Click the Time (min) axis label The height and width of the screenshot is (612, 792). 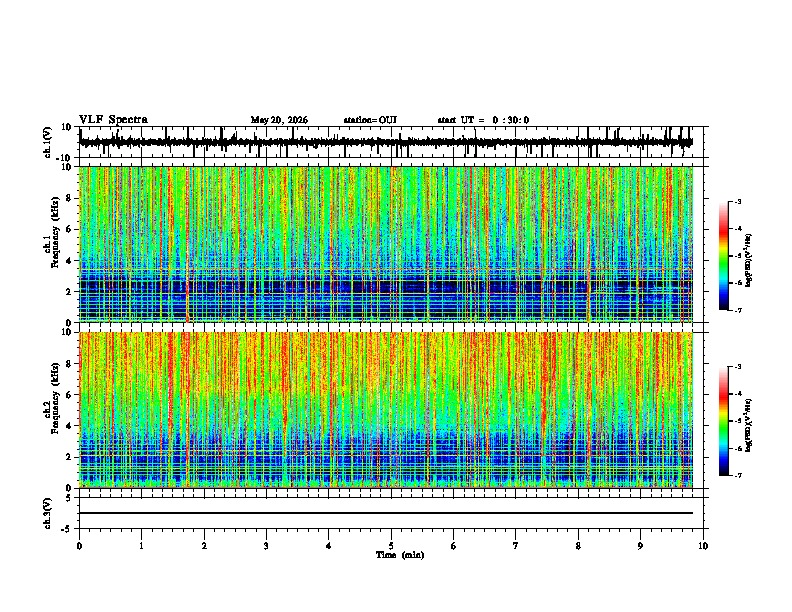pyautogui.click(x=400, y=555)
